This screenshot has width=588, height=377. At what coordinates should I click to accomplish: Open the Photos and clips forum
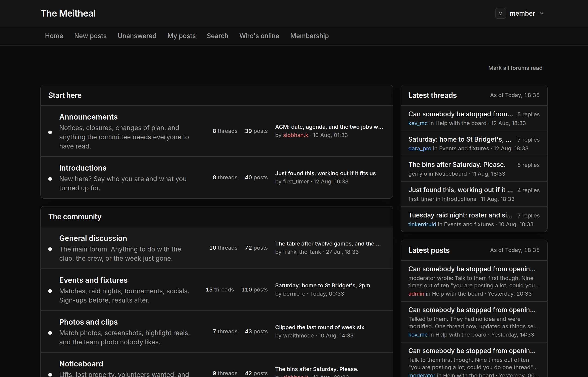pyautogui.click(x=88, y=322)
